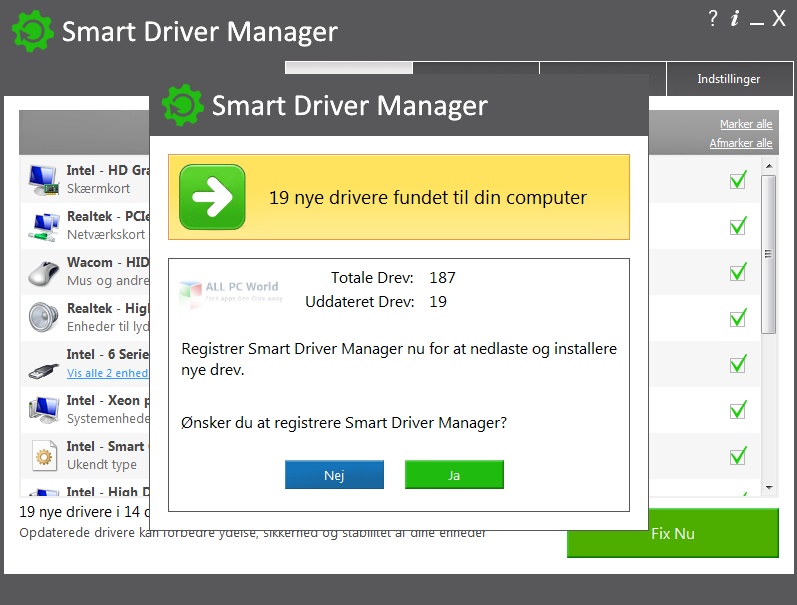Uncheck the Intel HD Graphics driver checkbox

click(x=738, y=179)
